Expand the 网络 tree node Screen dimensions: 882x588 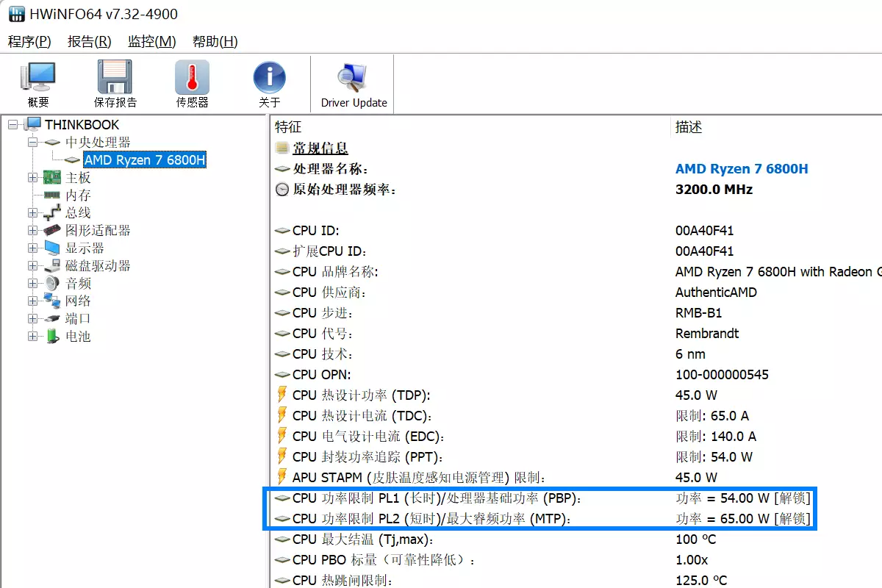point(32,301)
